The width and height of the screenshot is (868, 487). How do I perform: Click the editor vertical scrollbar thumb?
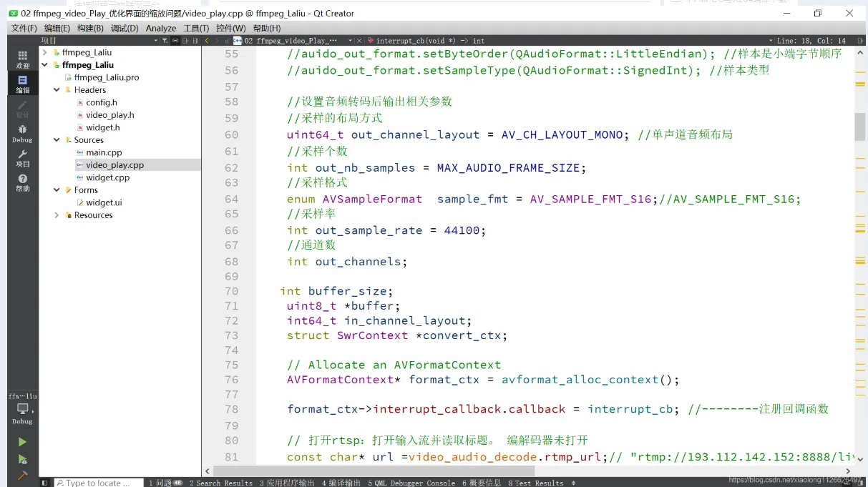point(860,126)
